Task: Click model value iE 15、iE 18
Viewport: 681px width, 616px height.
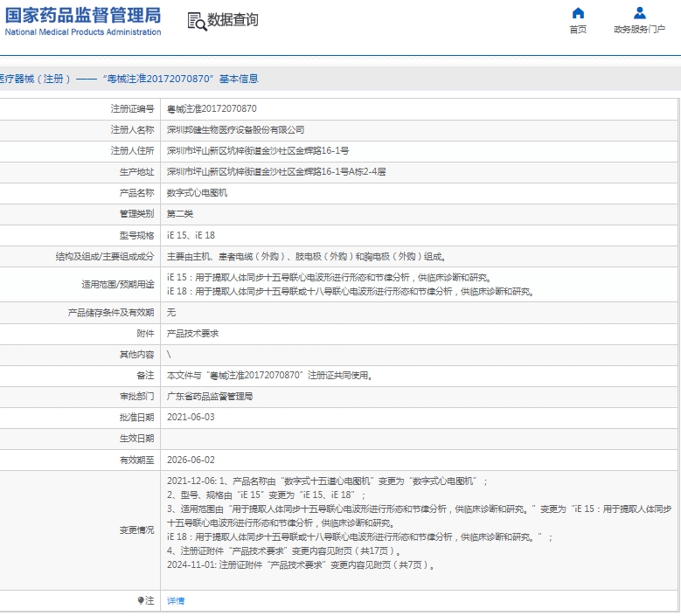Action: [191, 235]
